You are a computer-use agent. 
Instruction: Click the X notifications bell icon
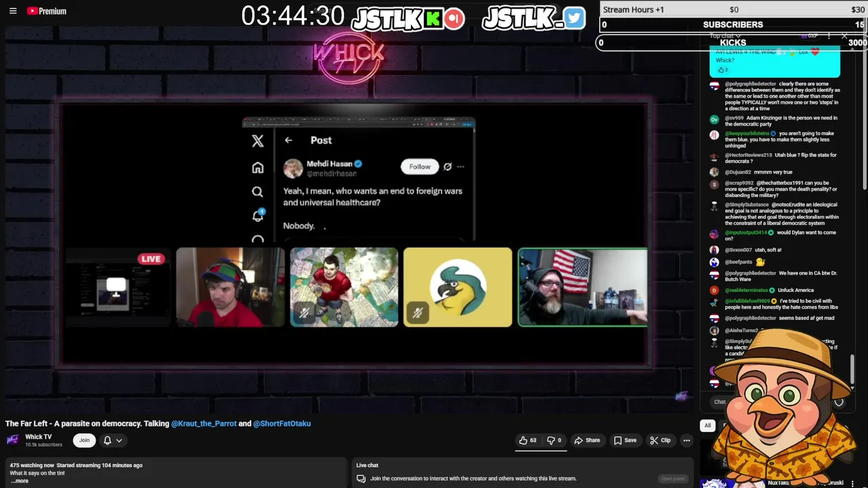(x=258, y=216)
